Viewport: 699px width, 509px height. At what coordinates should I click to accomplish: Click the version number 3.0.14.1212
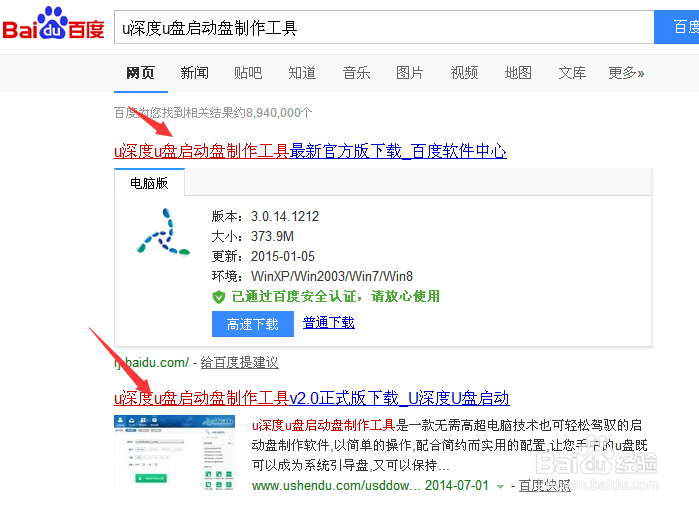click(285, 216)
